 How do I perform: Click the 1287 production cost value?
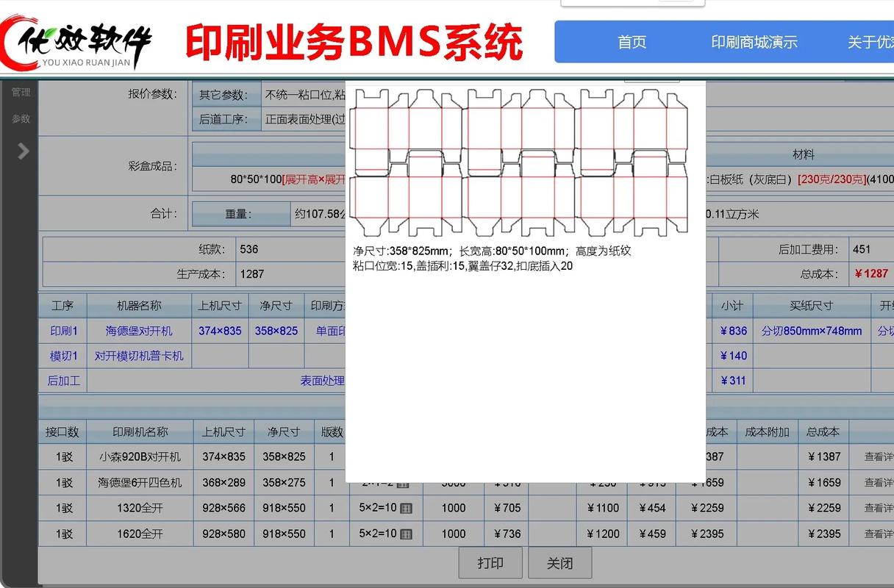pos(251,274)
